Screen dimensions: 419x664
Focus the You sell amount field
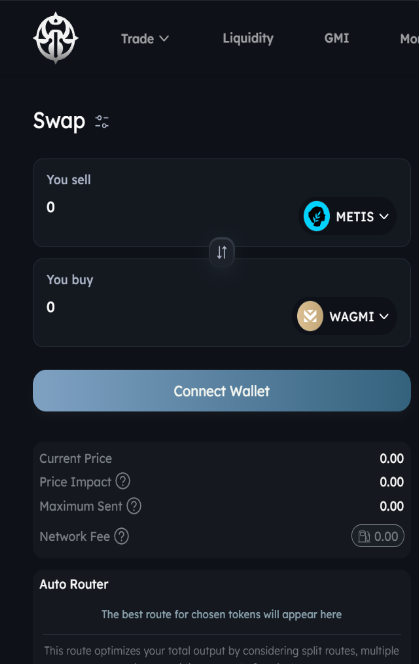[x=169, y=207]
